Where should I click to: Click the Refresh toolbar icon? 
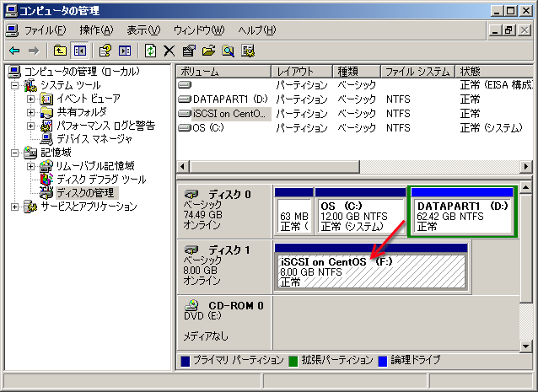[x=150, y=51]
